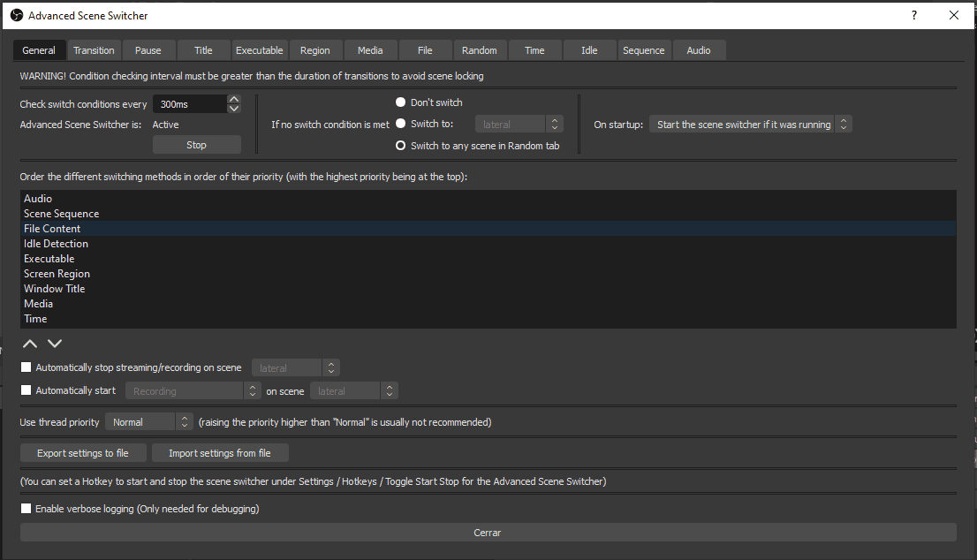Select Media in the priority list
Screen dimensions: 977x560
(488, 303)
